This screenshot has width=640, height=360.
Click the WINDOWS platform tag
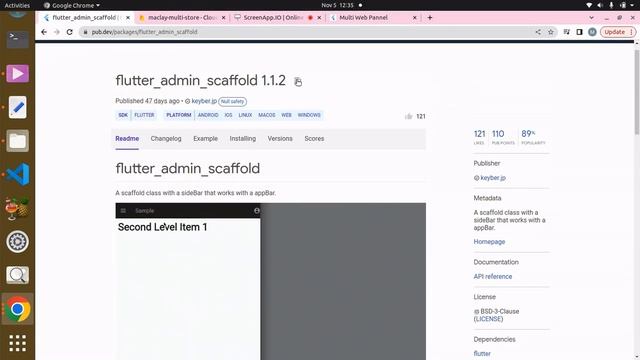click(309, 115)
